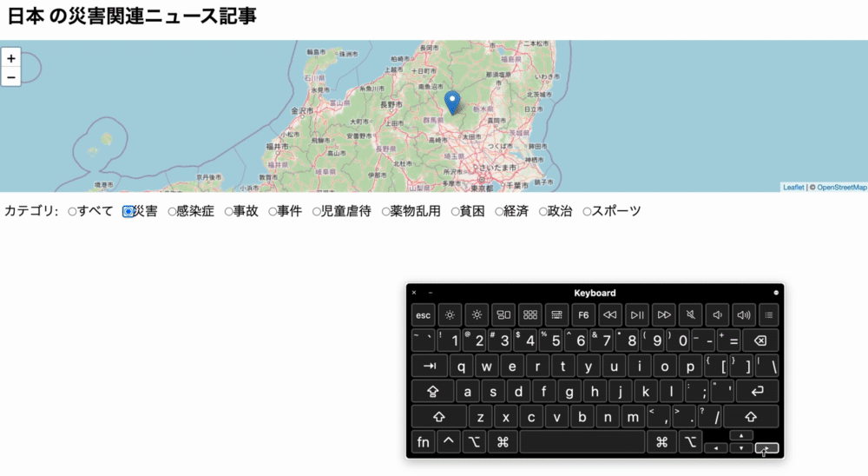The height and width of the screenshot is (476, 868).
Task: Zoom out the map with minus button
Action: coord(11,76)
